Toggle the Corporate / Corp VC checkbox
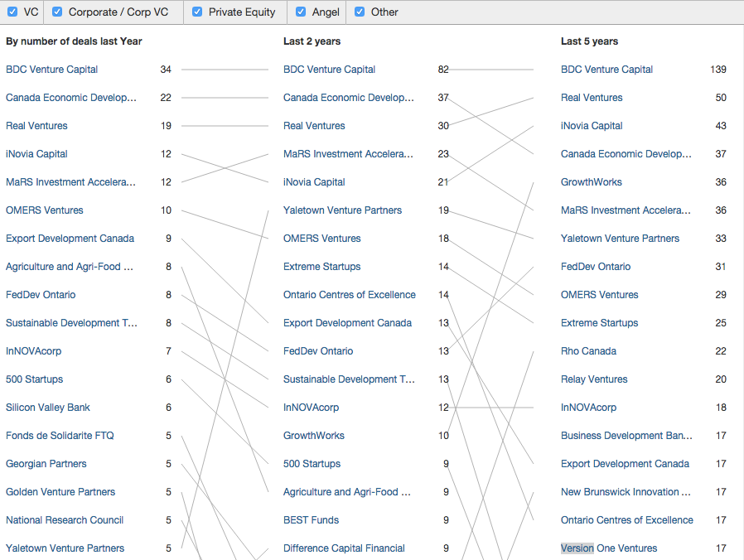744x560 pixels. (57, 12)
